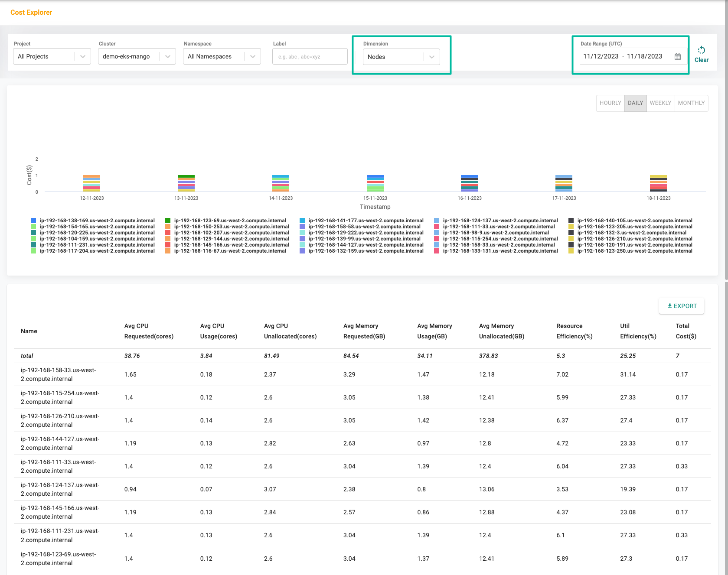The image size is (728, 575).
Task: Click the Avg CPU Unallocated(cores) column header
Action: click(290, 331)
